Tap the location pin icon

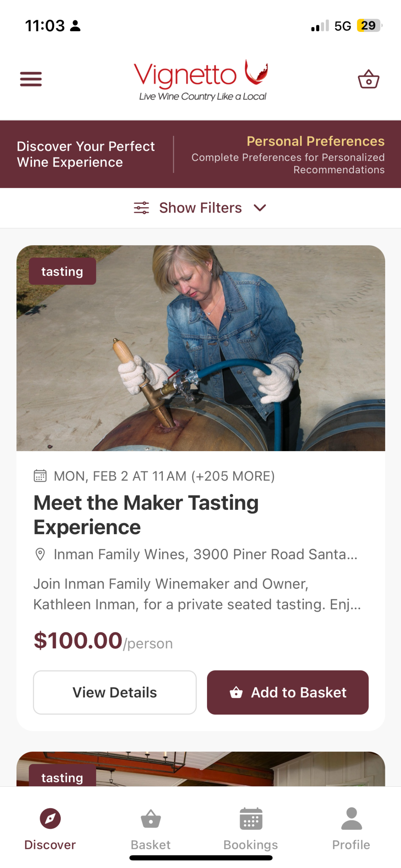tap(40, 554)
